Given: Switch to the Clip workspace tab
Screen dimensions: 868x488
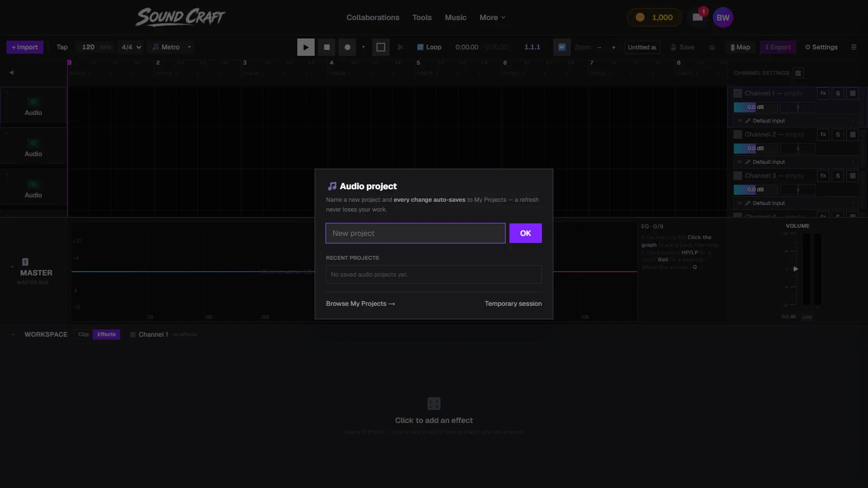Looking at the screenshot, I should click(84, 335).
